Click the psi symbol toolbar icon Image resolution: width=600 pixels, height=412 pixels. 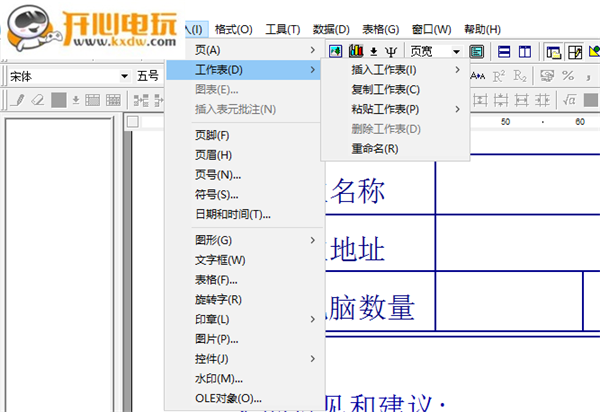391,51
